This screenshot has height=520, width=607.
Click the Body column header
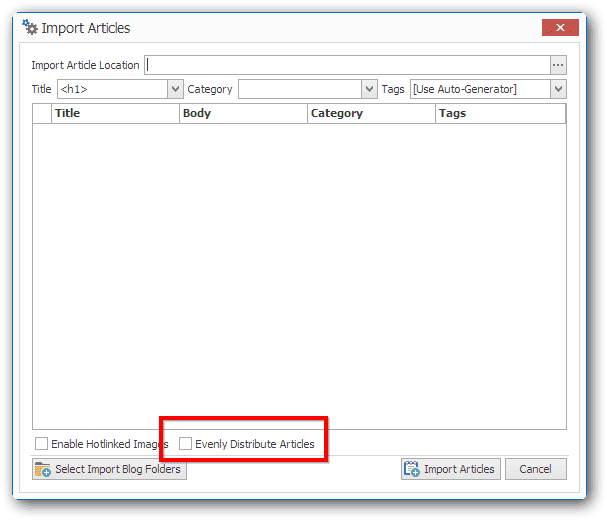point(243,113)
